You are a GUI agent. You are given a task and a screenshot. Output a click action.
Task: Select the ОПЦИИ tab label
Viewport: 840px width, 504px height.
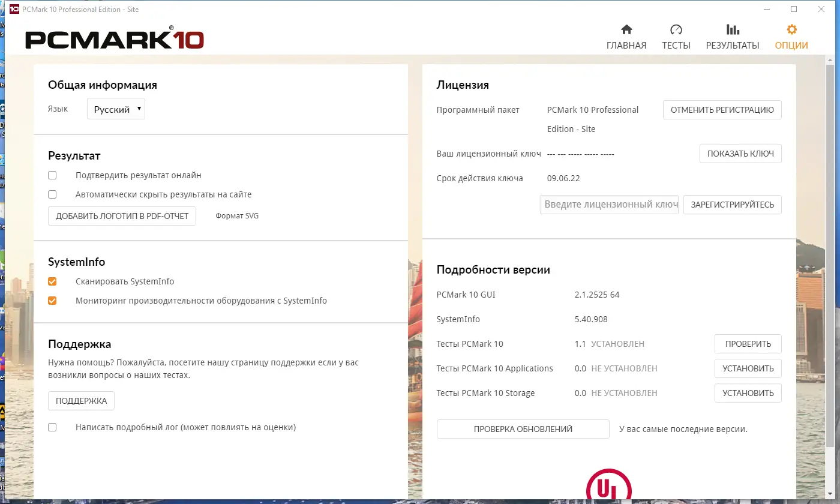(x=791, y=46)
